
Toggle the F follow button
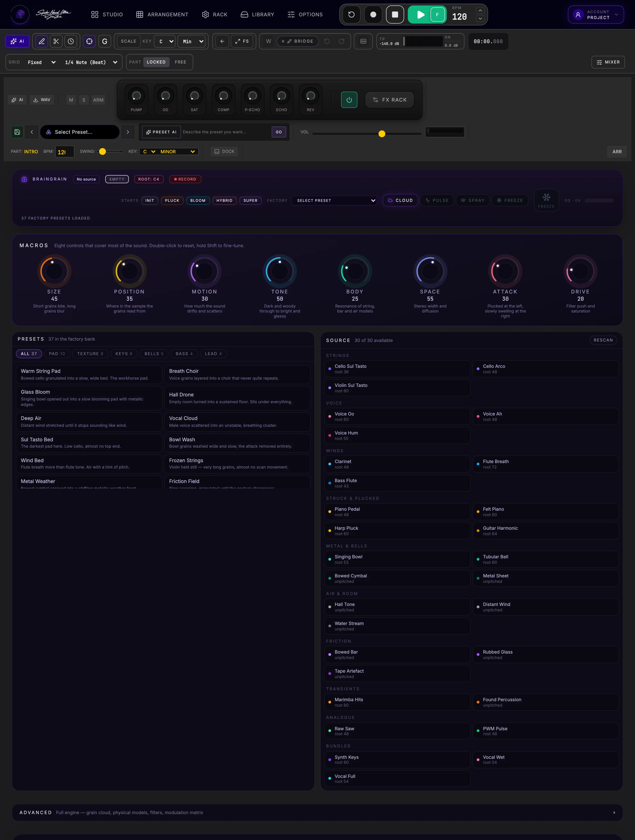[x=437, y=15]
